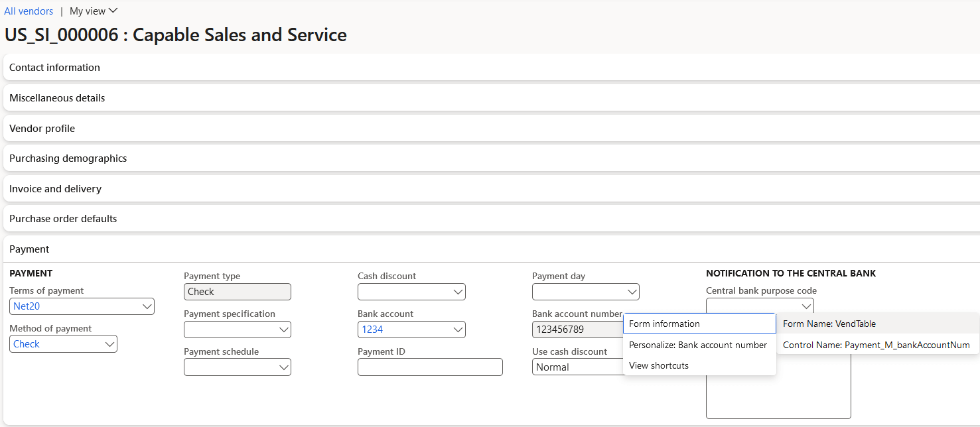Expand the Vendor profile section

pyautogui.click(x=491, y=129)
